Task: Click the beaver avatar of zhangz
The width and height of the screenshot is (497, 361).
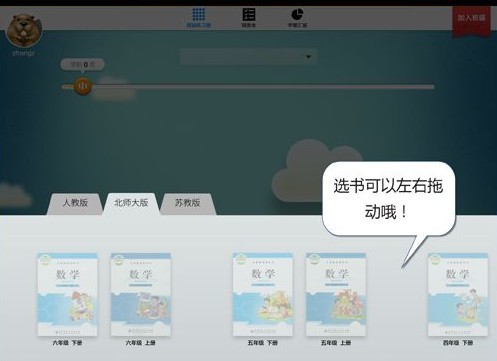Action: click(24, 31)
